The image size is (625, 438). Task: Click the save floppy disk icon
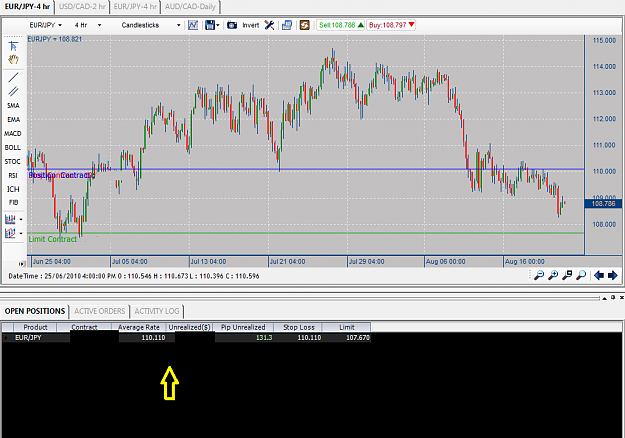210,25
